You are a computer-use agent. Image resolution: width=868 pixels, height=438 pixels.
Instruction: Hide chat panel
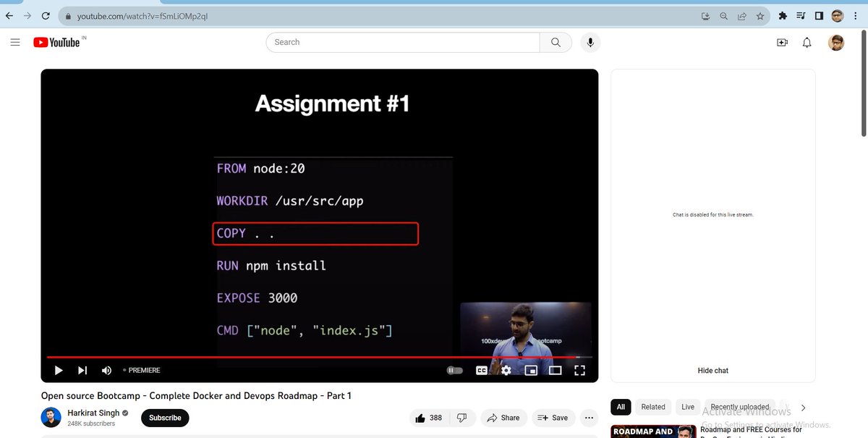click(x=712, y=371)
